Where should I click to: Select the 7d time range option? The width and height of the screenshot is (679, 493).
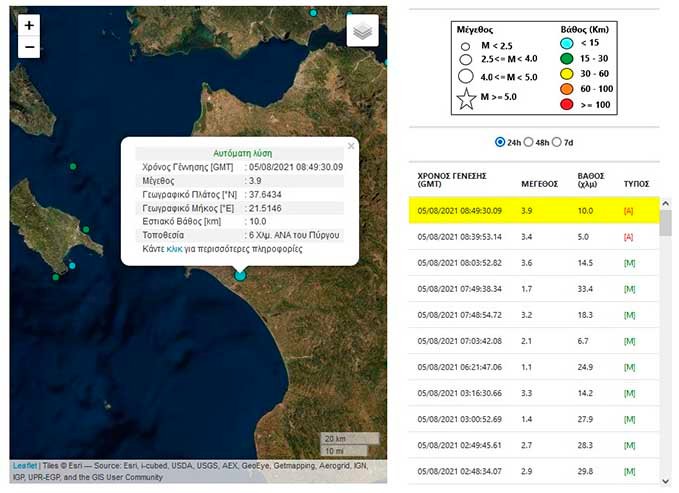[x=557, y=142]
